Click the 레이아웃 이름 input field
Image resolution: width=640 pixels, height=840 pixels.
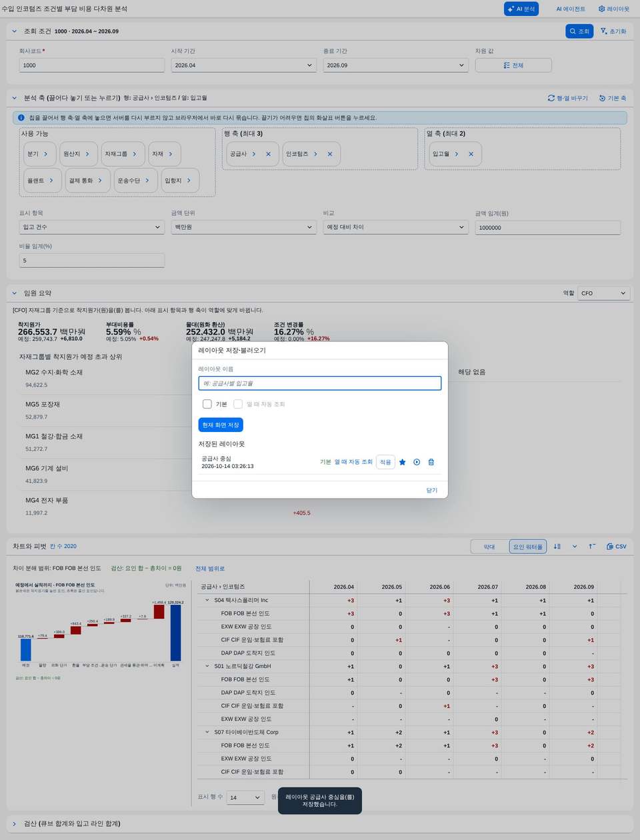320,383
